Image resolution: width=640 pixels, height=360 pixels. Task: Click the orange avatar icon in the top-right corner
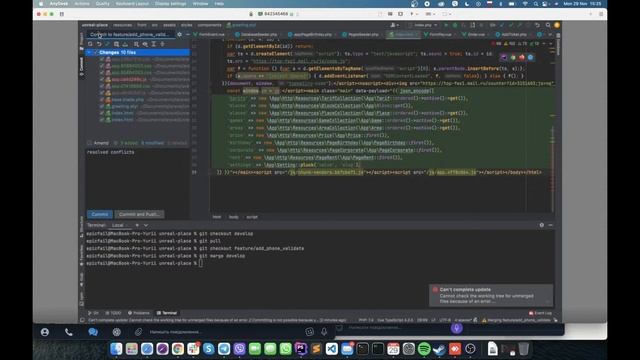tap(557, 25)
